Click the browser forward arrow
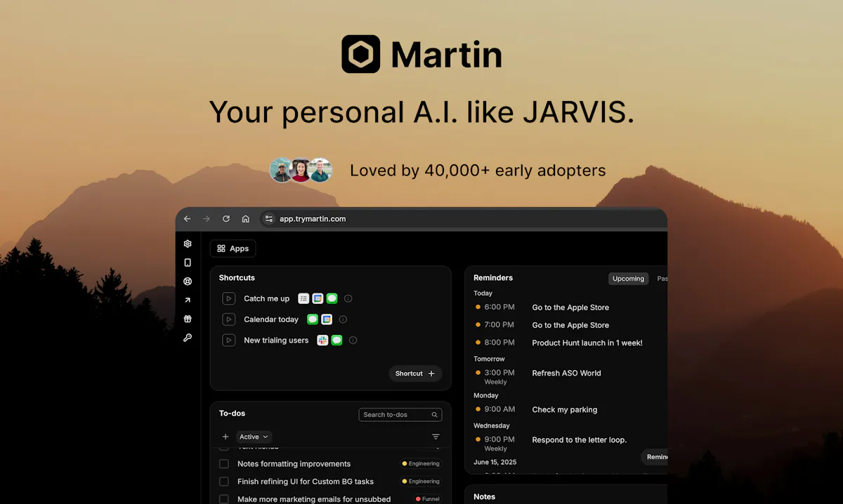This screenshot has width=843, height=504. tap(207, 219)
